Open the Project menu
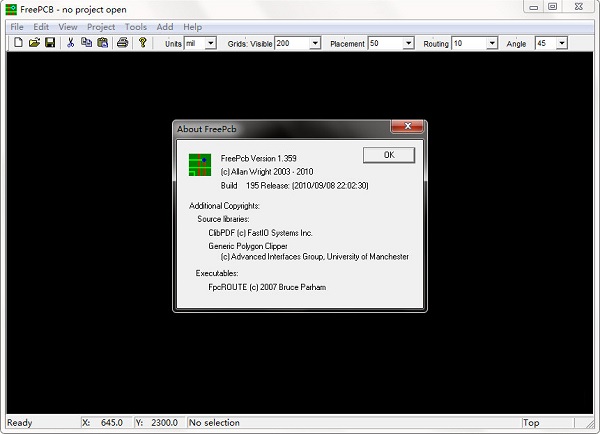Image resolution: width=600 pixels, height=434 pixels. [101, 27]
